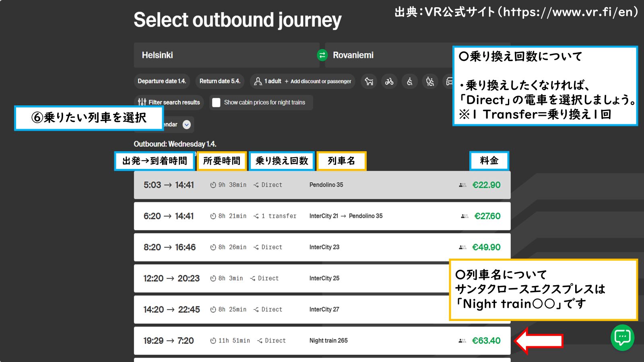Choose the wheelchair accessibility option

410,81
